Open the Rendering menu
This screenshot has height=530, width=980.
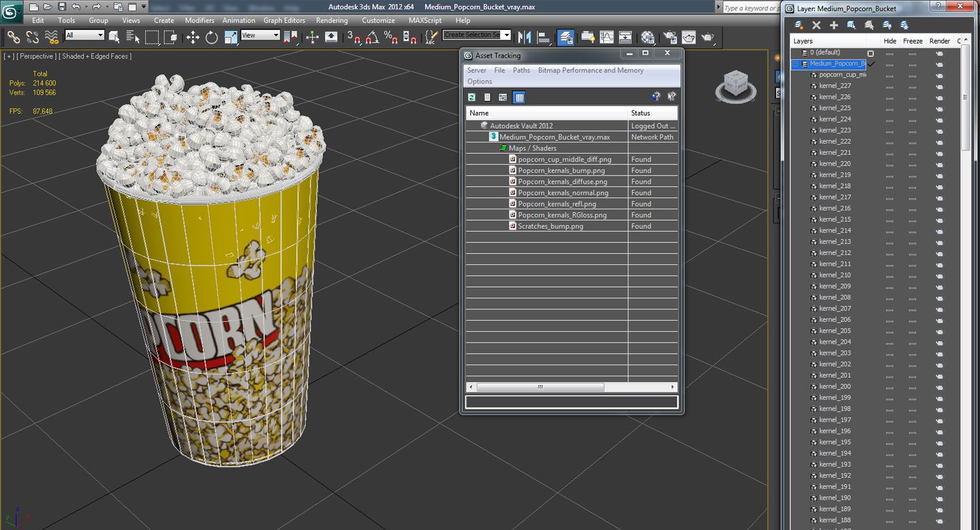pyautogui.click(x=332, y=21)
